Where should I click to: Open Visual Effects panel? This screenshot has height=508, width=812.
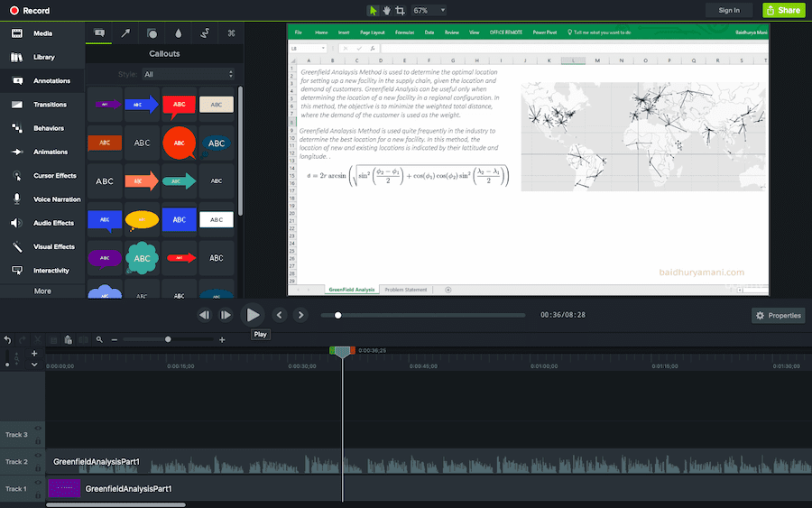(42, 246)
